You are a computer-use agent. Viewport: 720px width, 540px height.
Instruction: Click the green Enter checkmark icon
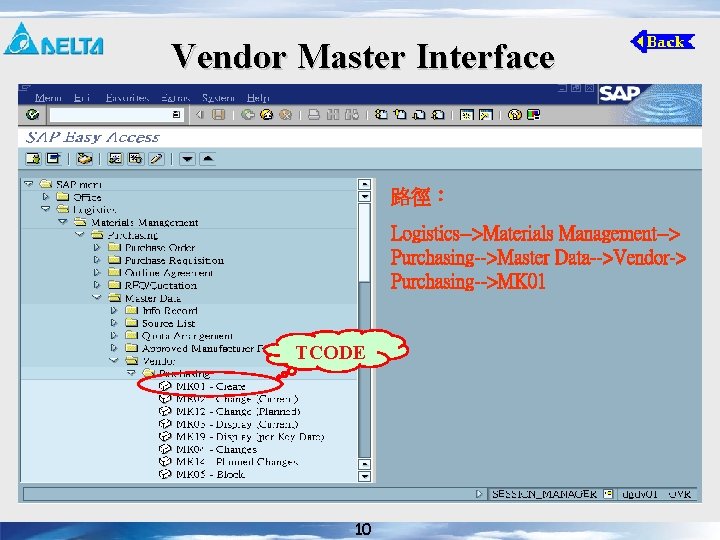32,114
